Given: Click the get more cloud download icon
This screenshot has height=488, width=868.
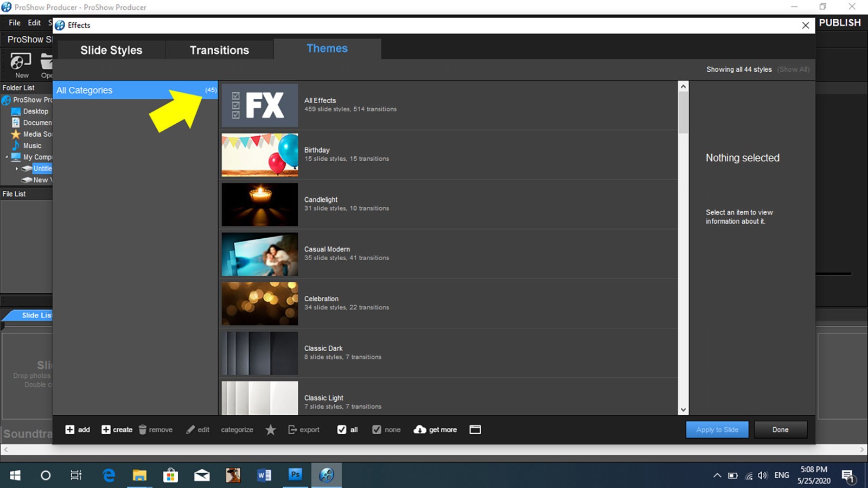Looking at the screenshot, I should [x=420, y=429].
